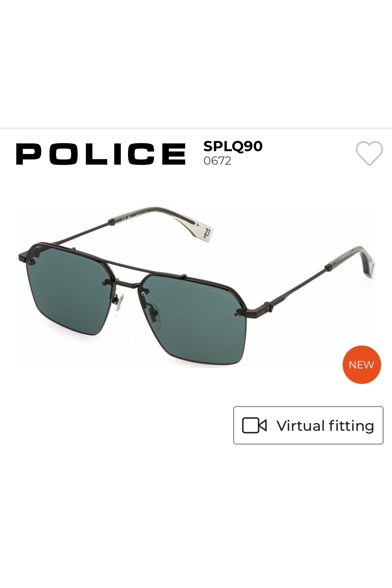
Task: Open the POLICE brand logo
Action: 101,154
